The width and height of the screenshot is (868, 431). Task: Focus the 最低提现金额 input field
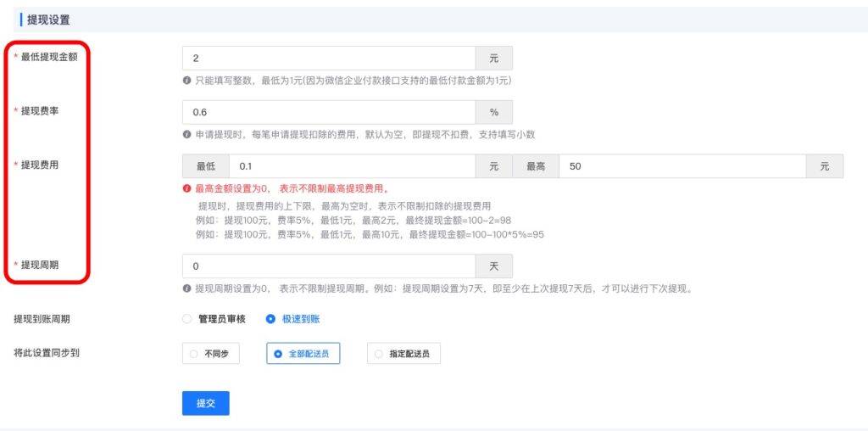pyautogui.click(x=329, y=58)
